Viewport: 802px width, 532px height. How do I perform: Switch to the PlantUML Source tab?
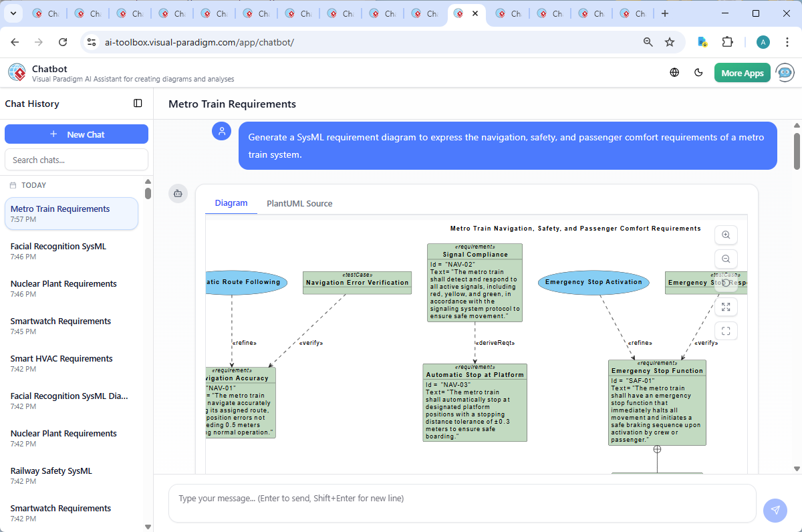(299, 203)
